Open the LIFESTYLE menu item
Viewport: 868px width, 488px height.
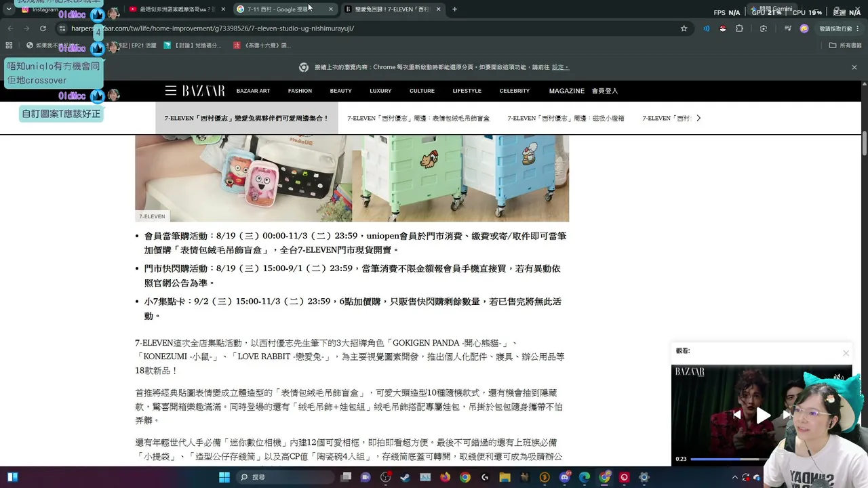[467, 91]
